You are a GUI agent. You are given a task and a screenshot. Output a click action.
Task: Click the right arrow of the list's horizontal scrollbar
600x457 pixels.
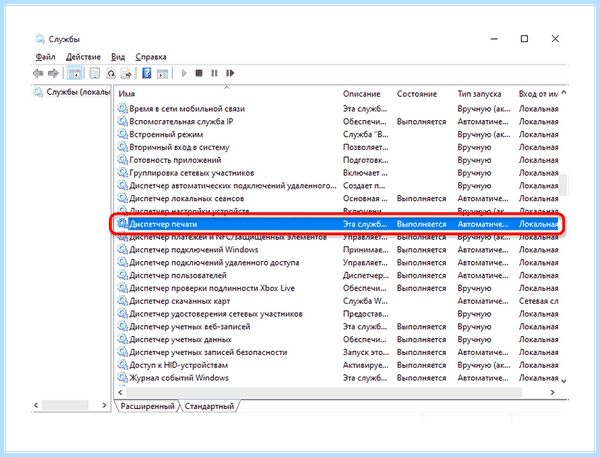[x=553, y=392]
